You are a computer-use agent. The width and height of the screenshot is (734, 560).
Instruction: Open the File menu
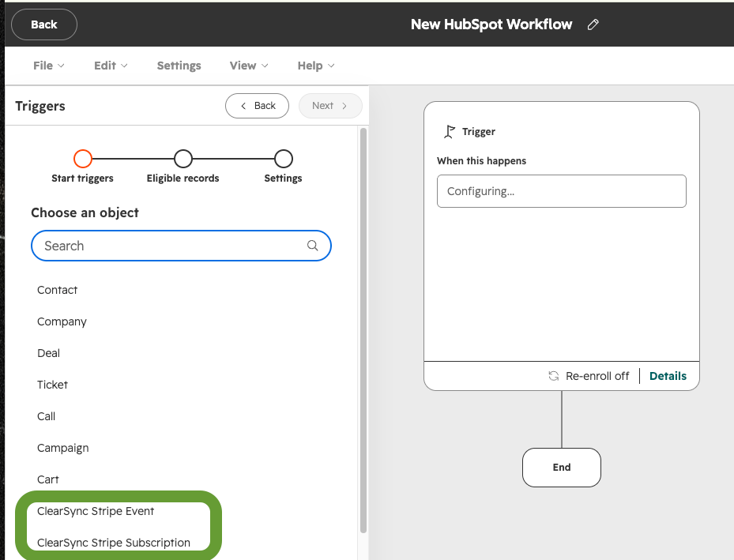point(48,66)
